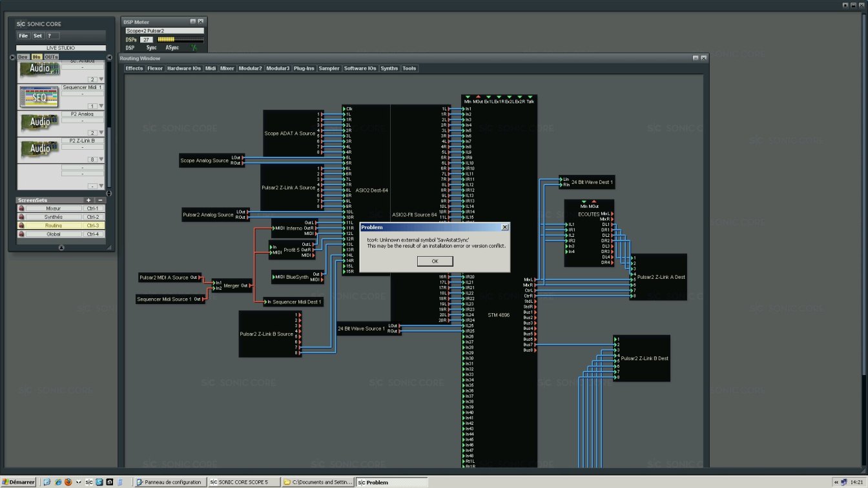
Task: Open Panneau de configuration taskbar button
Action: pyautogui.click(x=171, y=482)
